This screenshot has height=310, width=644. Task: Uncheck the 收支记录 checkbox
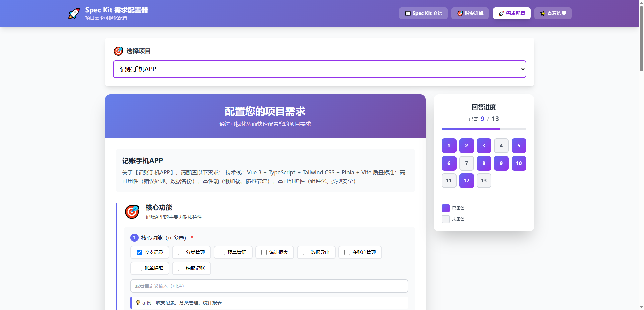[139, 252]
